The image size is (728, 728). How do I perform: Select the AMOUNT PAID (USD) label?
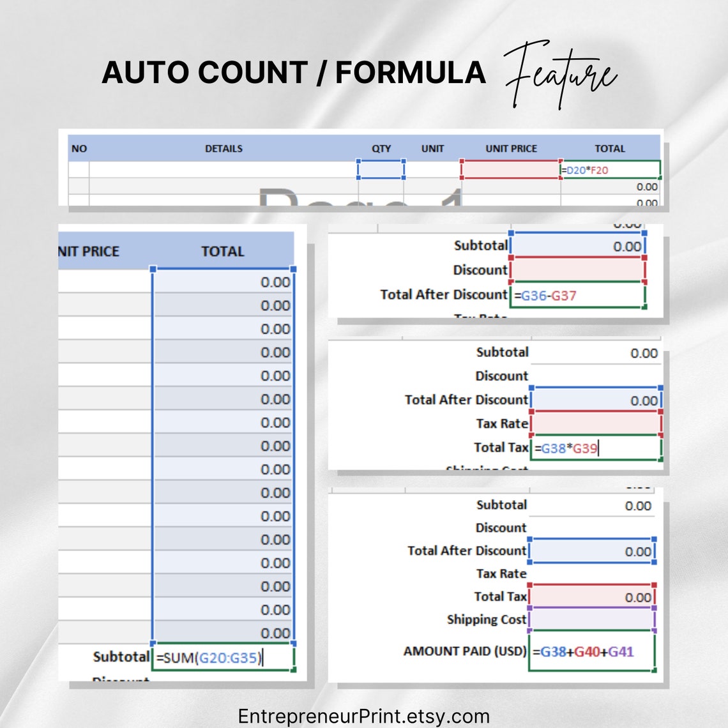coord(464,651)
